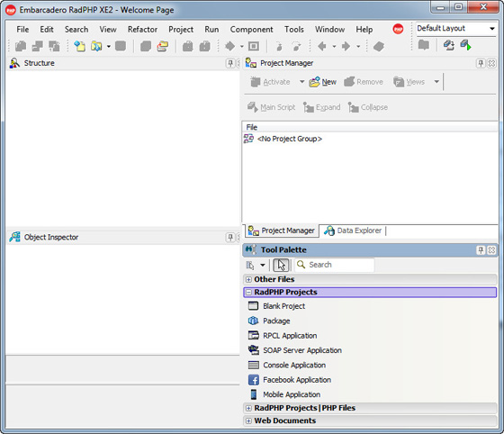Image resolution: width=504 pixels, height=434 pixels.
Task: Select Facebook Application in Tool Palette
Action: (290, 380)
